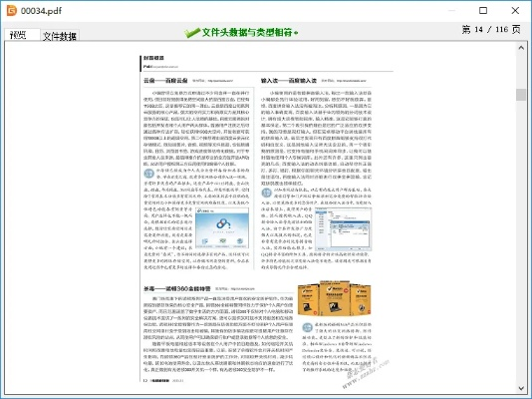Click the 云盘——百度云盘 heading

click(165, 81)
